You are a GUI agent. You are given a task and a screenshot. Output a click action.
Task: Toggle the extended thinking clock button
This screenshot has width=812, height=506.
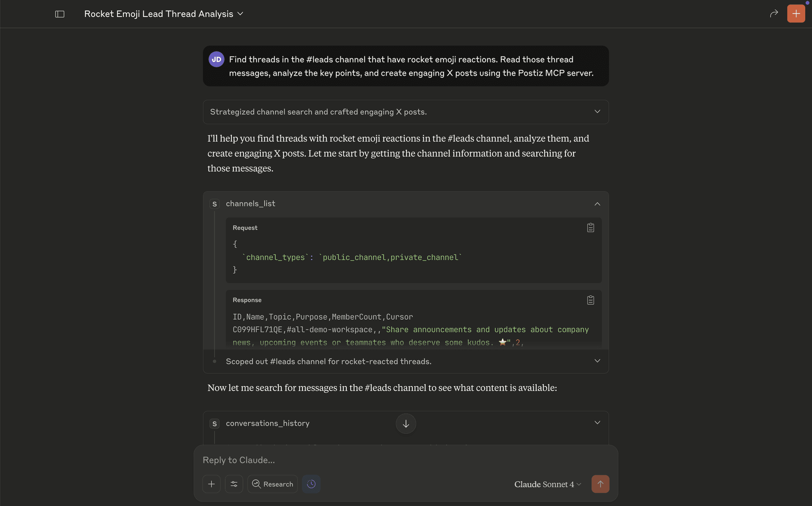[311, 484]
